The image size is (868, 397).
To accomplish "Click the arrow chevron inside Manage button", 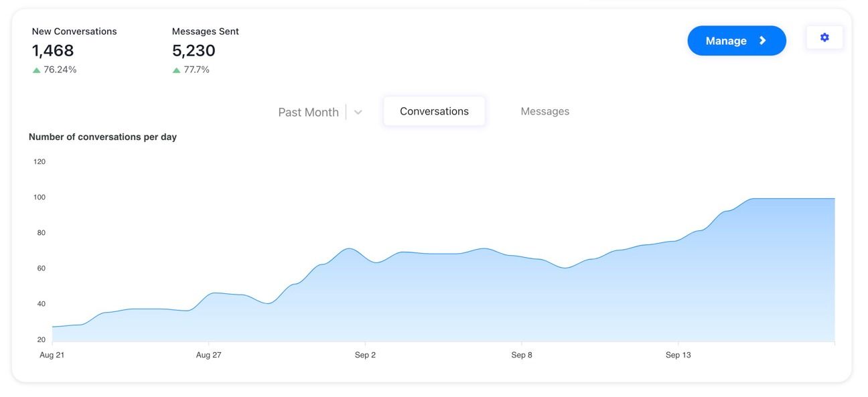I will (x=762, y=41).
